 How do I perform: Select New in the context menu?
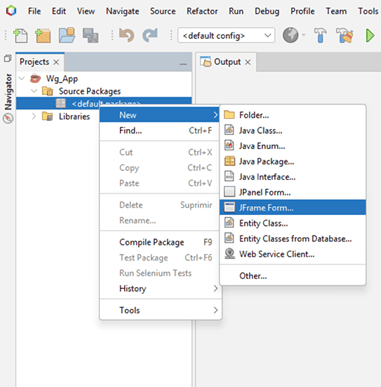point(160,115)
